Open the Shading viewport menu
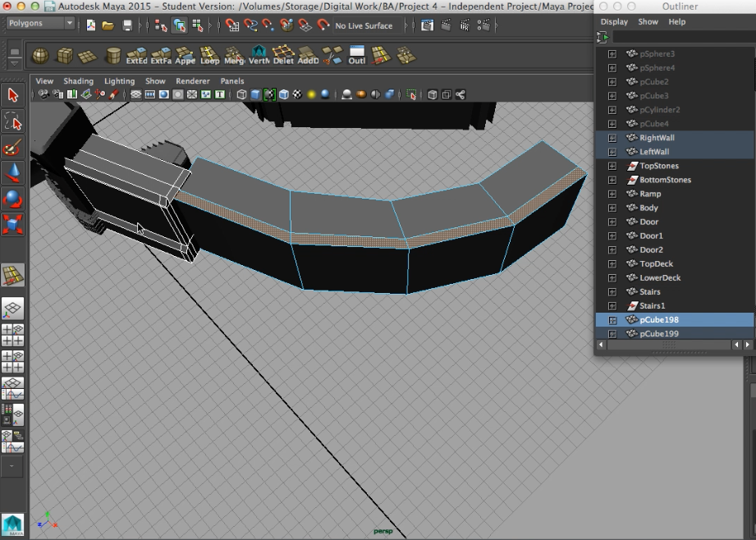 tap(78, 81)
